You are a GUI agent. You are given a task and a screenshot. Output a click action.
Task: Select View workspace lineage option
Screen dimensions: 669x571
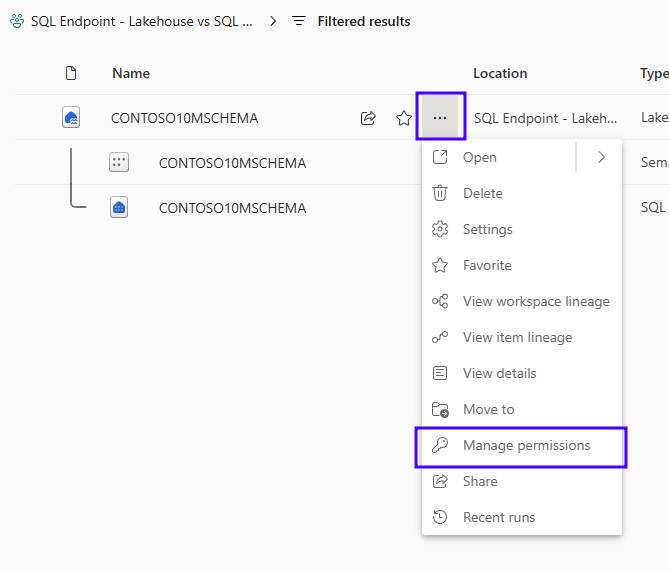click(x=535, y=301)
